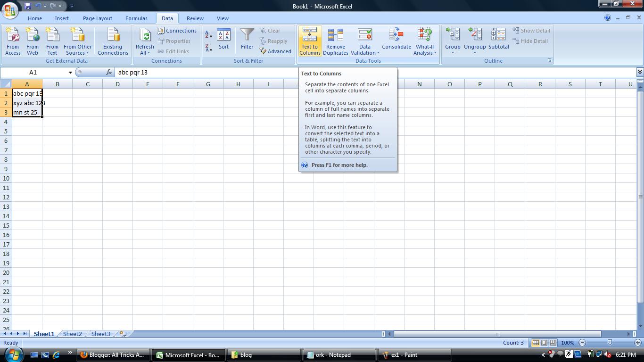
Task: Launch Text to Columns
Action: click(310, 41)
